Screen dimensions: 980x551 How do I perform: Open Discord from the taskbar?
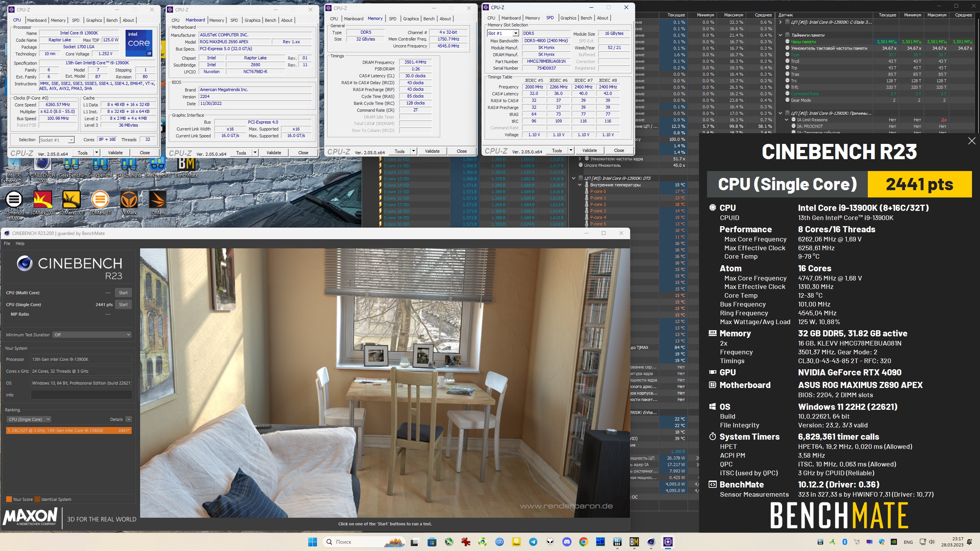(567, 542)
